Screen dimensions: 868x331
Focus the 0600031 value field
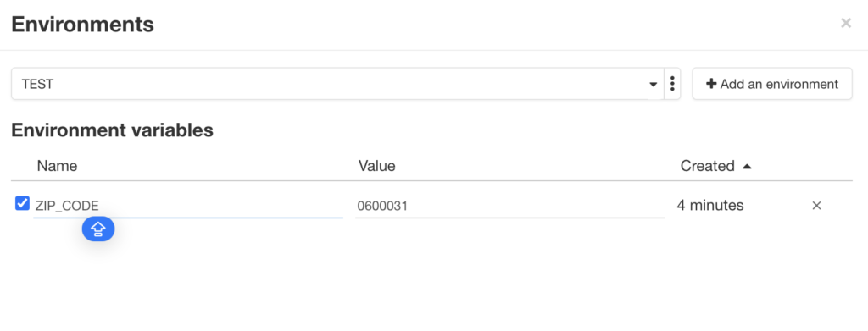point(509,206)
